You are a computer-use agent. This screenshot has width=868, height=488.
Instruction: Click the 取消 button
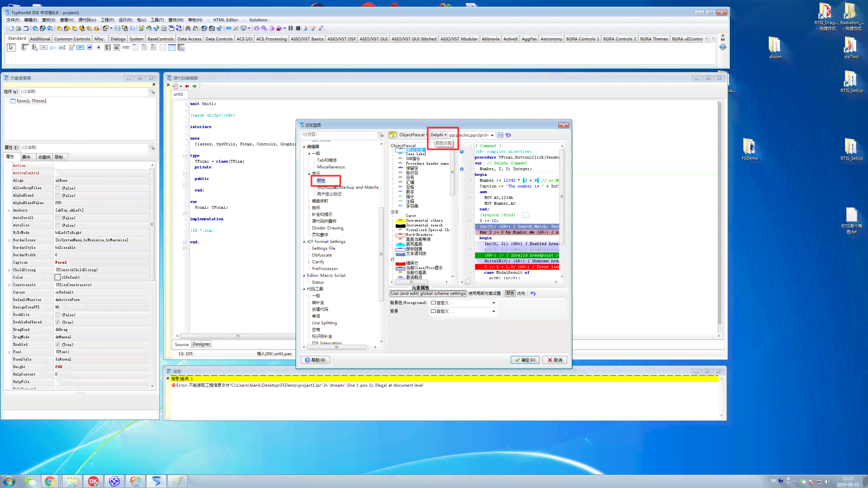555,360
